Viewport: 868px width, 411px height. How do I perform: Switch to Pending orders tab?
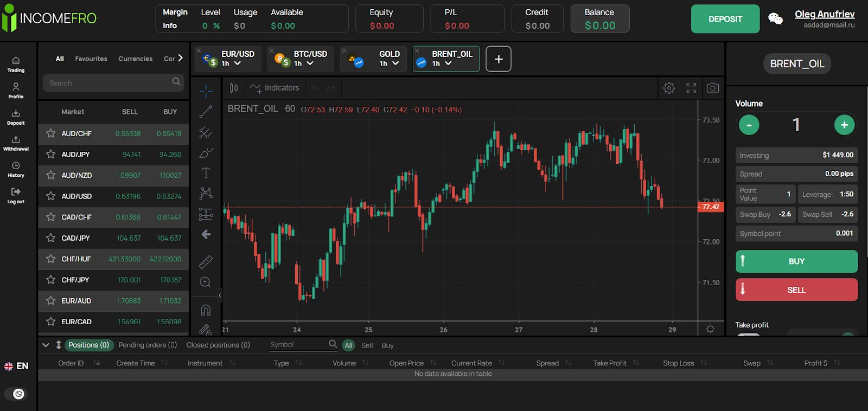click(x=148, y=345)
